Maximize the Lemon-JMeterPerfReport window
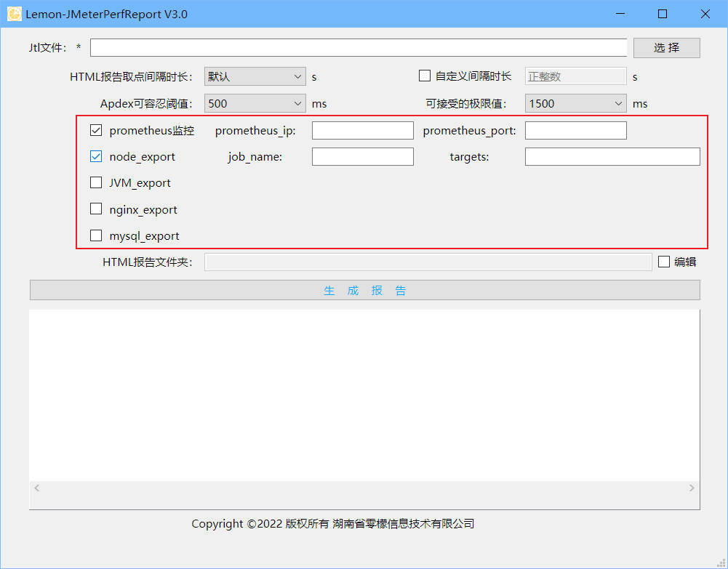The image size is (728, 569). (663, 14)
